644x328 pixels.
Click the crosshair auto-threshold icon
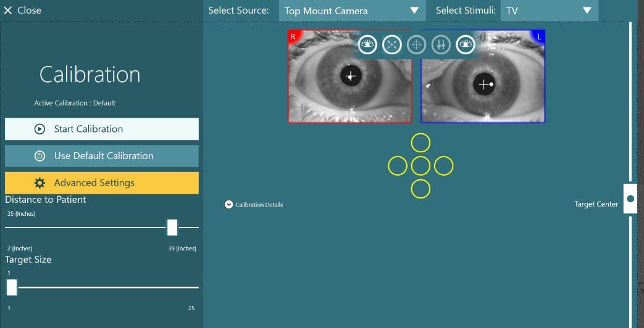tap(416, 44)
